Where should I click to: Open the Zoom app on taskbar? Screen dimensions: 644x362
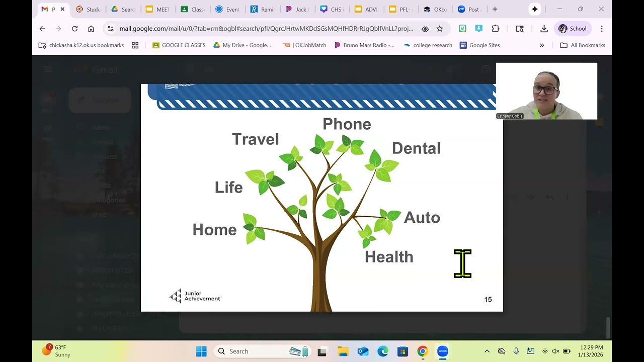click(x=443, y=351)
